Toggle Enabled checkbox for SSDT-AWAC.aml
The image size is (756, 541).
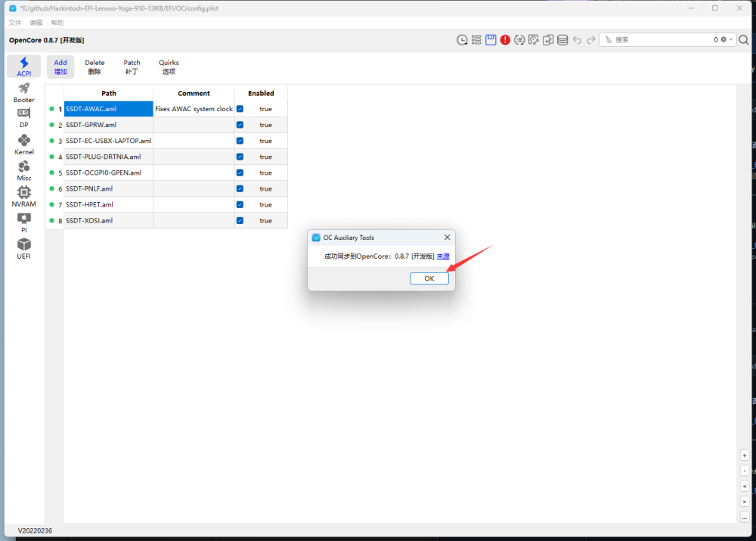coord(240,109)
